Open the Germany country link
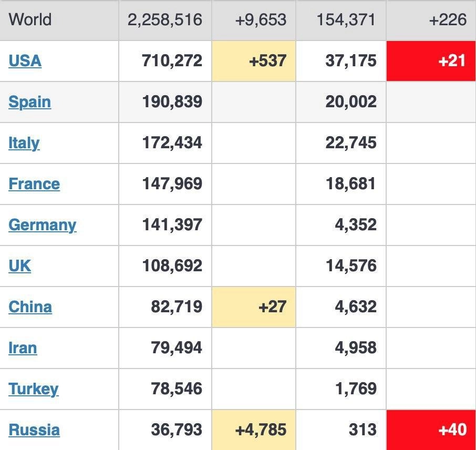This screenshot has height=450, width=476. click(x=42, y=225)
